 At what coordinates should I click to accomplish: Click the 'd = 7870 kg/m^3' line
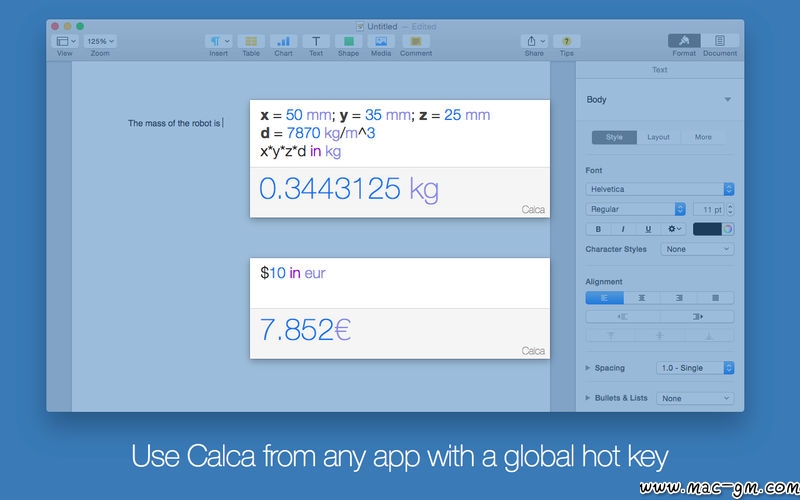[317, 133]
